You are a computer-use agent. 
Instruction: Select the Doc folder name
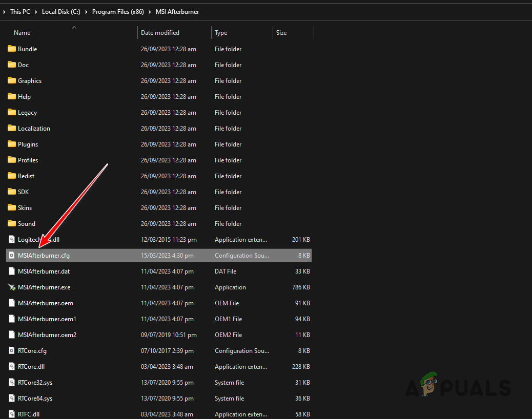click(x=24, y=65)
